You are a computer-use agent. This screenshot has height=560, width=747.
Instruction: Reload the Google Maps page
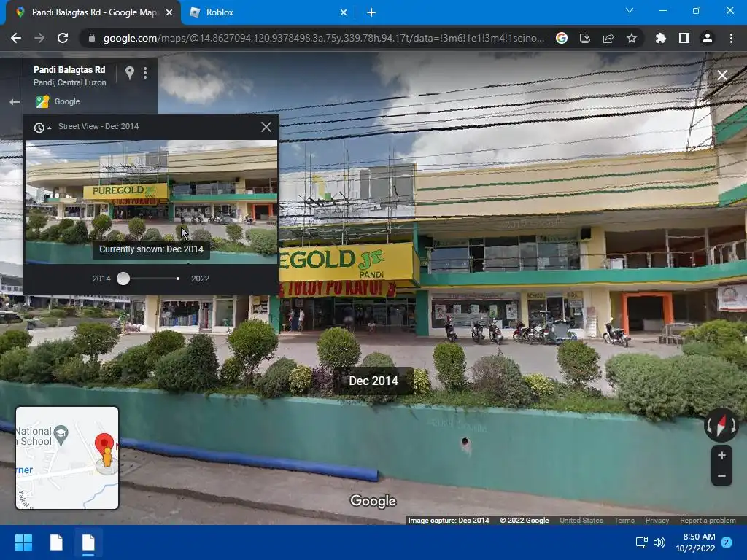tap(63, 38)
